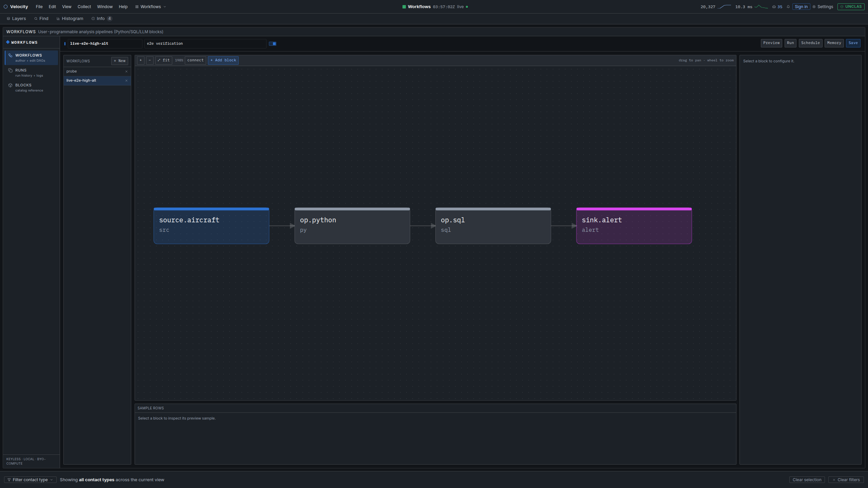The width and height of the screenshot is (868, 488).
Task: Open the Memory button
Action: 834,43
